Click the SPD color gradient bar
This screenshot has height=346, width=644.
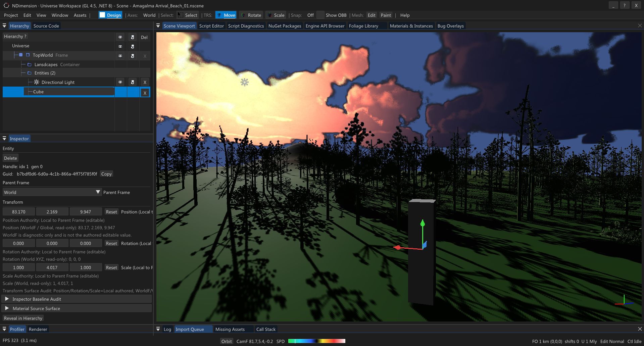pos(316,341)
